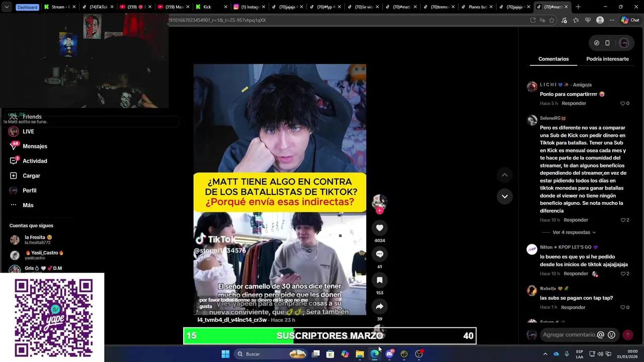Switch to the Comentarios tab
Image resolution: width=644 pixels, height=362 pixels.
pos(553,59)
